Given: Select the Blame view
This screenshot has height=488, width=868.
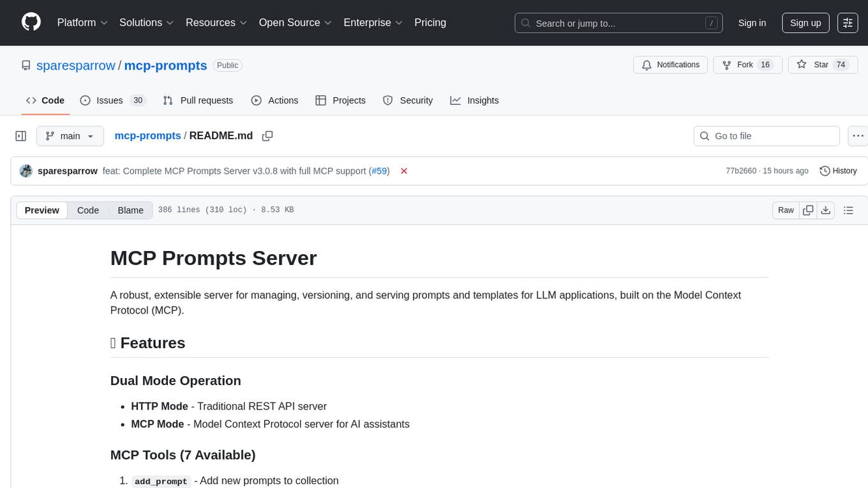Looking at the screenshot, I should 130,210.
